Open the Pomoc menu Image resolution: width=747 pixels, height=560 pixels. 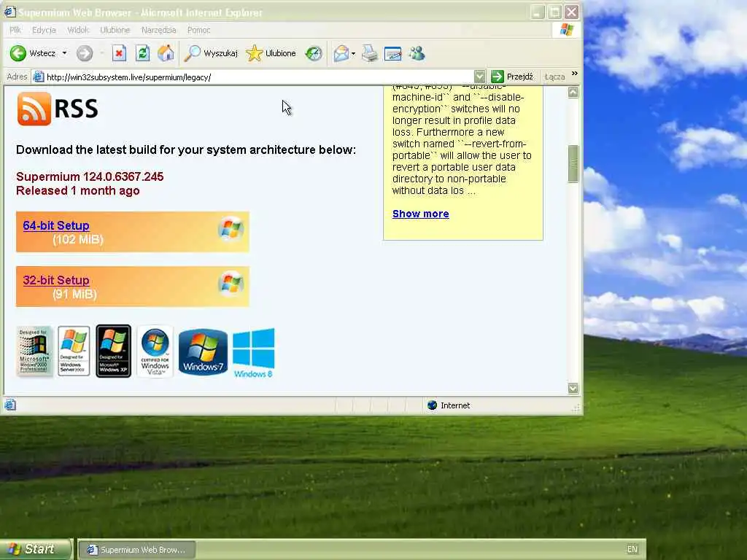point(198,30)
